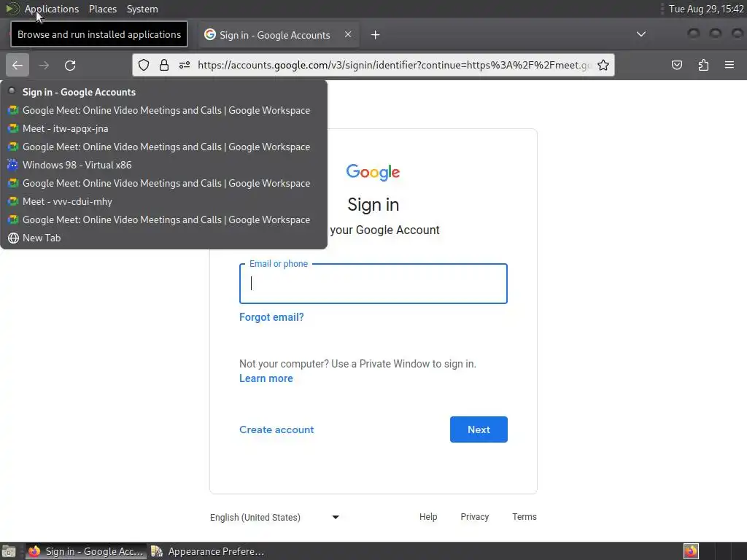This screenshot has height=560, width=747.
Task: Open the Extensions puzzle icon
Action: pyautogui.click(x=703, y=65)
